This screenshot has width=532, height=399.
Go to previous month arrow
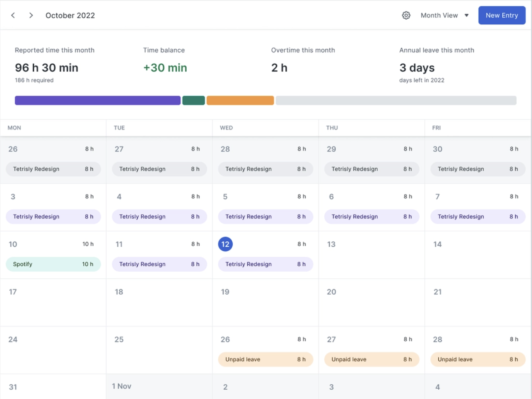point(13,15)
